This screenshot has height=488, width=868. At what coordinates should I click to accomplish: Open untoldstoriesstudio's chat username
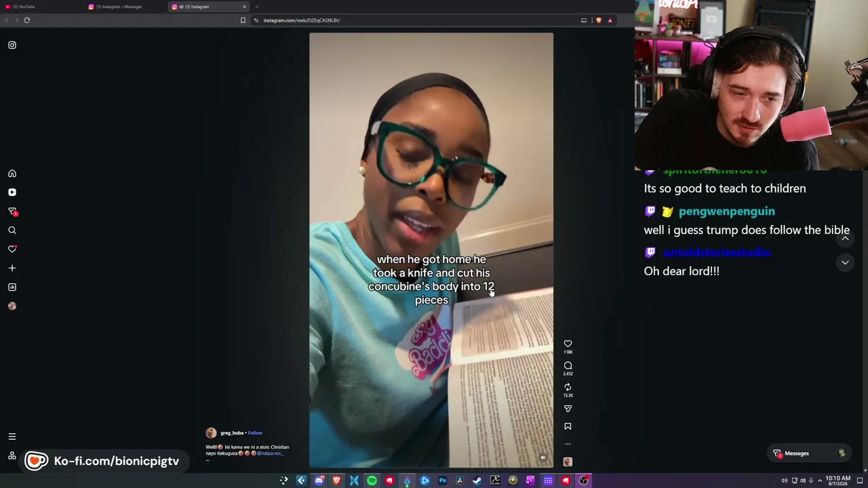(x=717, y=252)
